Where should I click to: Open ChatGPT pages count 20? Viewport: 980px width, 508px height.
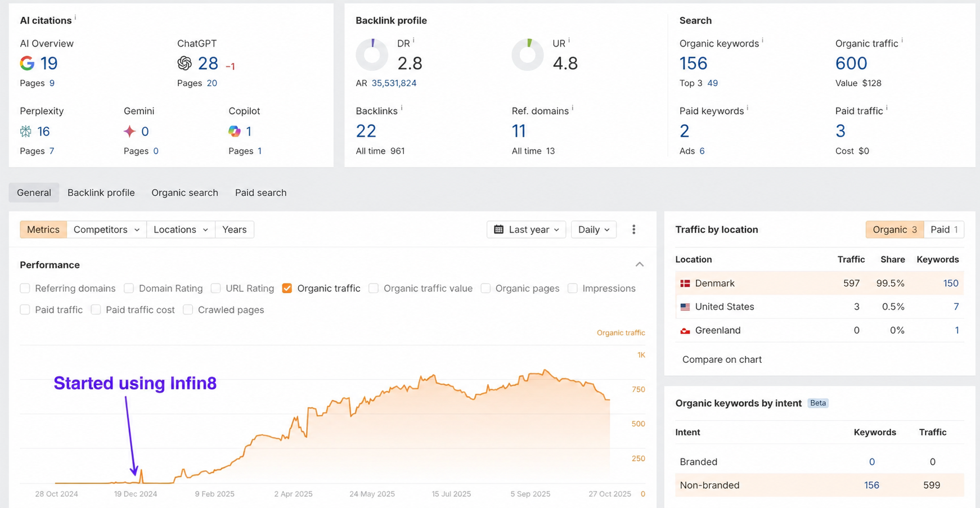212,83
